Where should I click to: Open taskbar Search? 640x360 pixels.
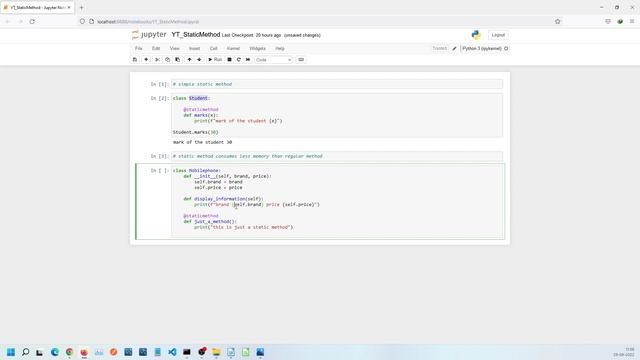point(25,352)
